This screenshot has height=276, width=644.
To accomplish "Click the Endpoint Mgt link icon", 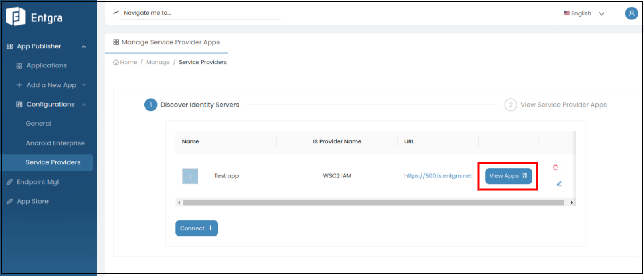I will click(10, 182).
